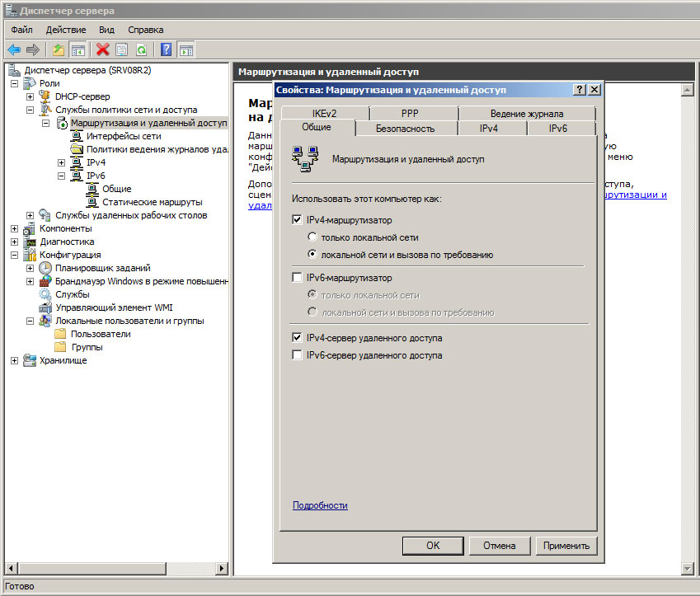Open the Действие menu
This screenshot has height=596, width=700.
pos(66,30)
